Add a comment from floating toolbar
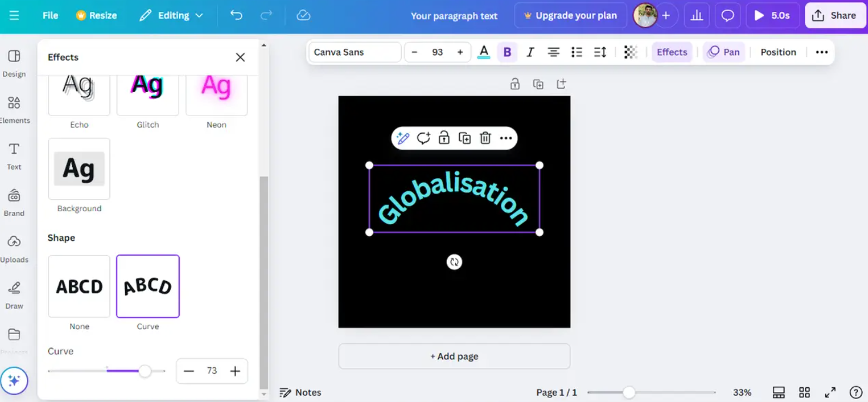Screen dimensions: 868x402 click(x=423, y=138)
